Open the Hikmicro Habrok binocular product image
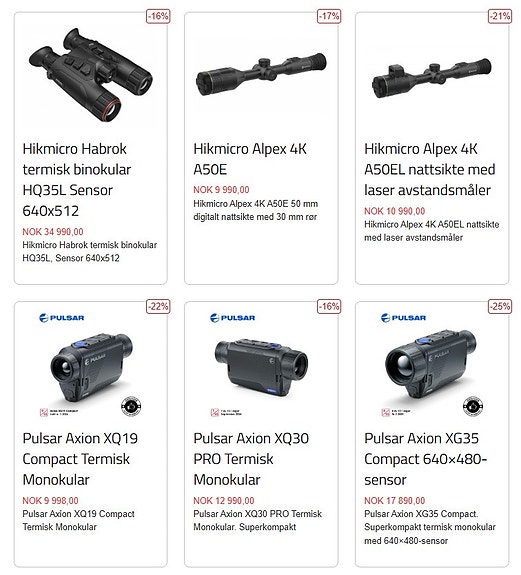521x575 pixels. 90,75
